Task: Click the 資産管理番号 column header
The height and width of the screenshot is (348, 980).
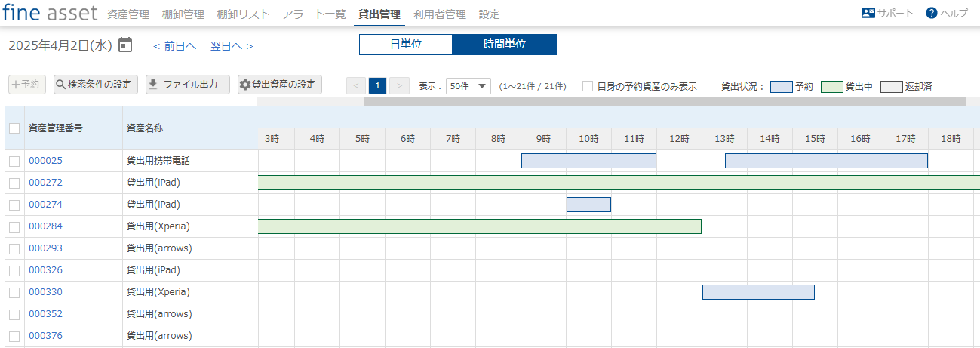Action: click(73, 128)
